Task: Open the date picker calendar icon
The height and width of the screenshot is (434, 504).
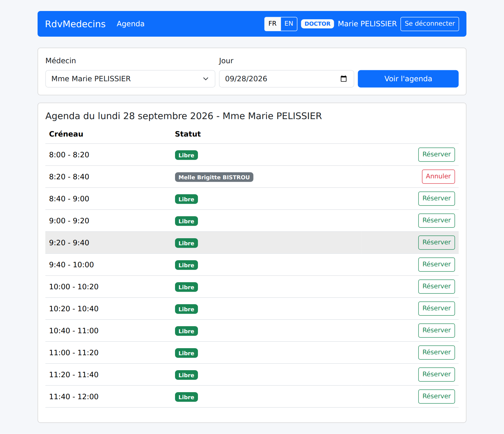Action: point(344,79)
